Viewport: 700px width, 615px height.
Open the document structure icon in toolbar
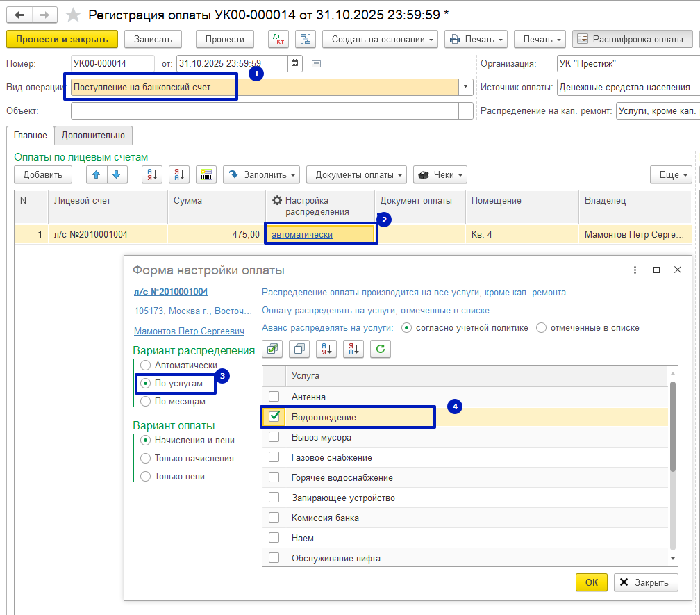coord(305,40)
